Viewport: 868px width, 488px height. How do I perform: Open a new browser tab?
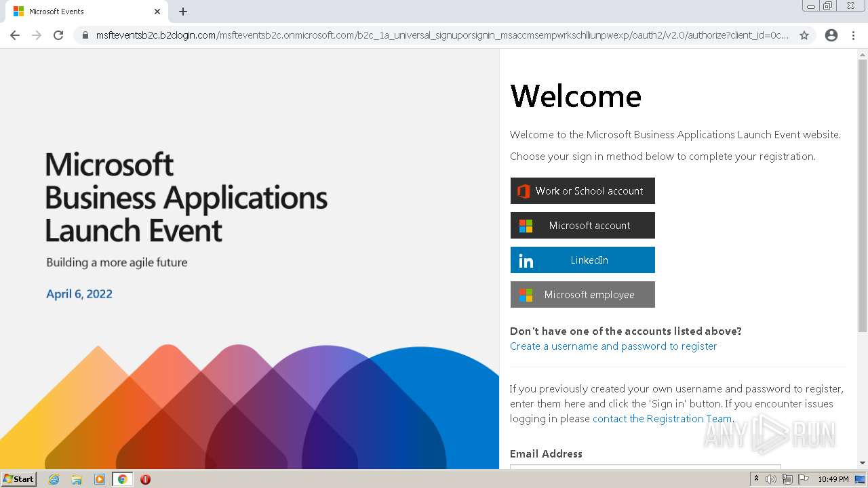pyautogui.click(x=183, y=12)
